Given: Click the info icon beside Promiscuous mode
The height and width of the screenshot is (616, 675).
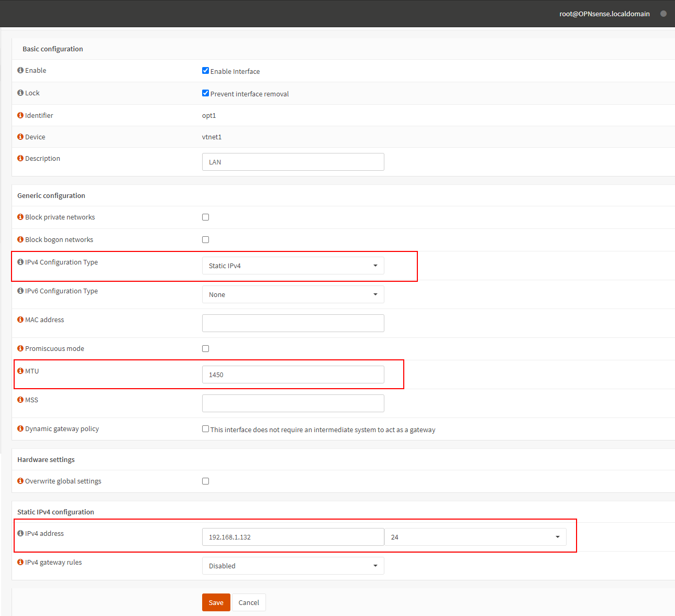Looking at the screenshot, I should coord(20,348).
